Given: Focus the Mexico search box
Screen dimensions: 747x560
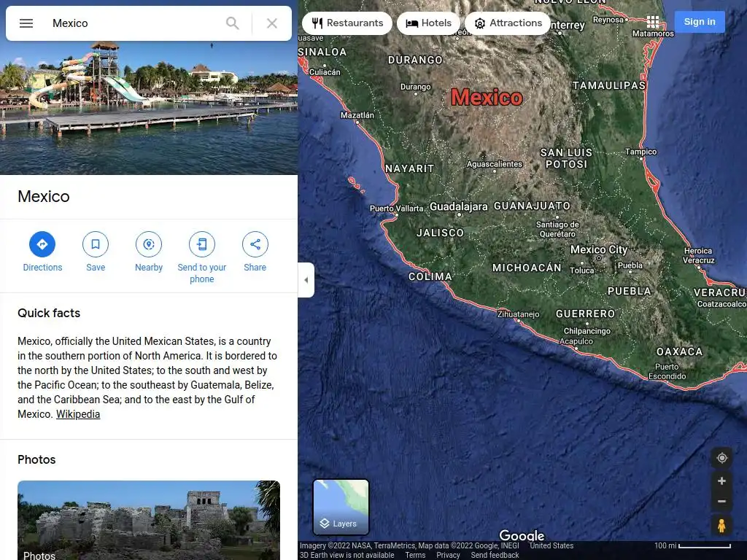Looking at the screenshot, I should coord(133,23).
